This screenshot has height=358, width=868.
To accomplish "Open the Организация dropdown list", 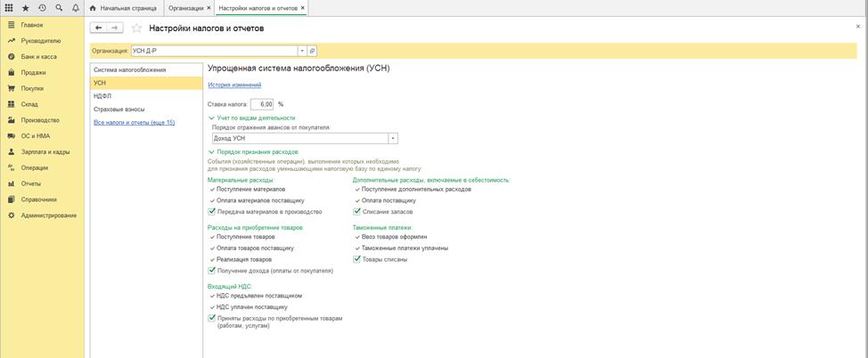I will (301, 51).
